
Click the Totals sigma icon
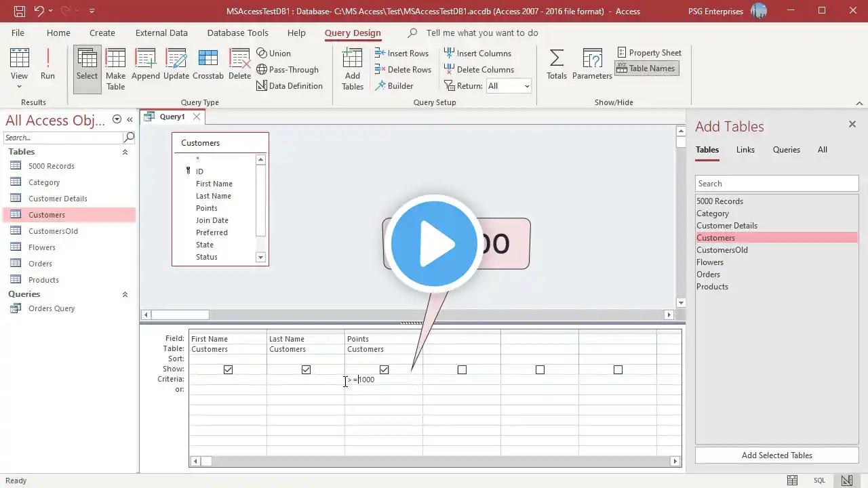[x=556, y=65]
